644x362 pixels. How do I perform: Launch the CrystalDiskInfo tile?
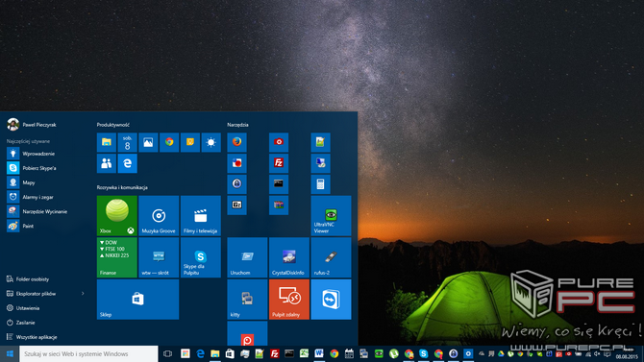(x=289, y=257)
